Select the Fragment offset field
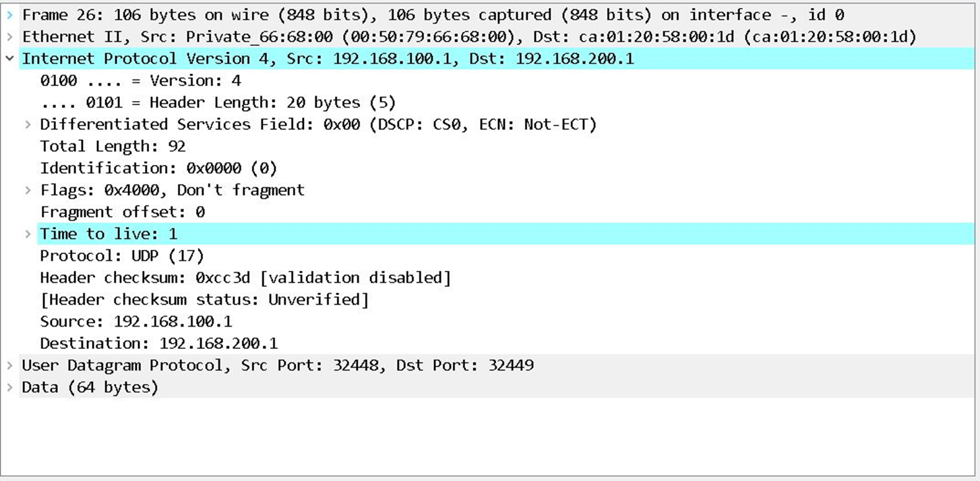The width and height of the screenshot is (980, 481). point(121,212)
